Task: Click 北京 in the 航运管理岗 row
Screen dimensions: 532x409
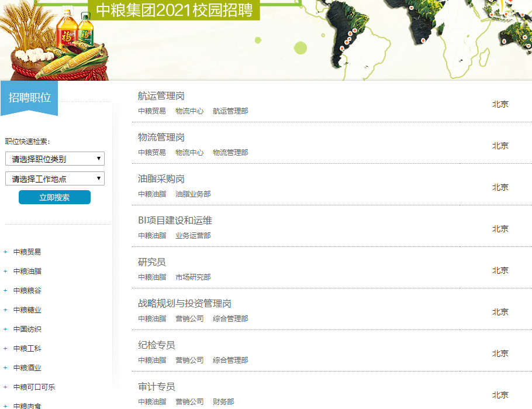Action: 500,104
